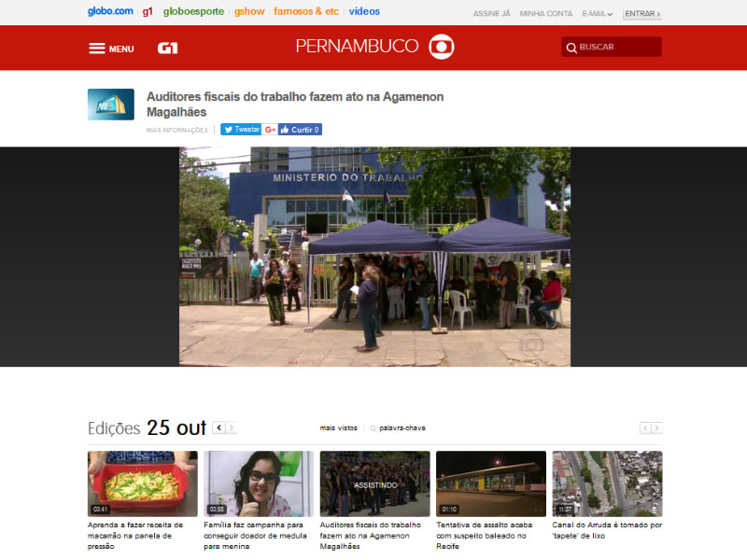Open macarrão na panela thumbnail
This screenshot has width=747, height=560.
pyautogui.click(x=143, y=483)
